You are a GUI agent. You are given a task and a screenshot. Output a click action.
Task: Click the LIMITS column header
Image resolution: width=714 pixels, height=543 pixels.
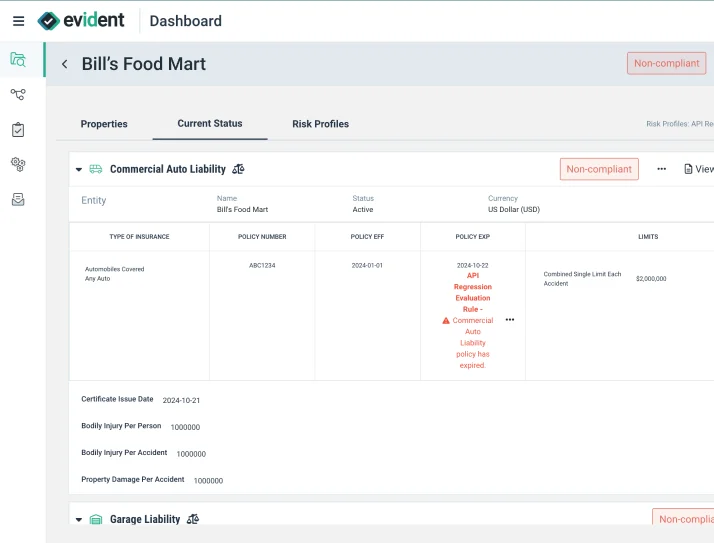pyautogui.click(x=648, y=236)
